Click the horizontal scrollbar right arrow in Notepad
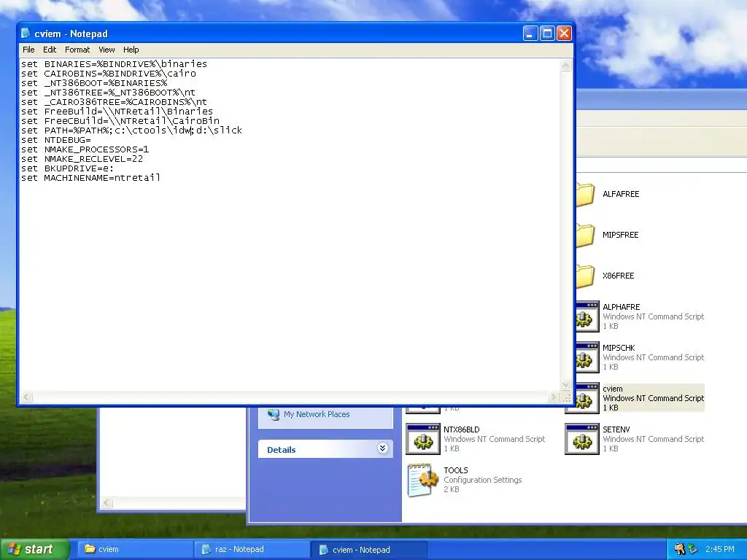The width and height of the screenshot is (747, 560). coord(553,397)
